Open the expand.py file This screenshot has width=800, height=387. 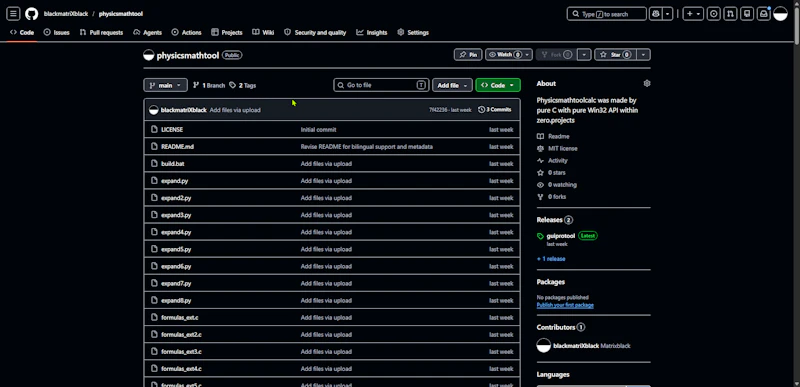coord(174,181)
